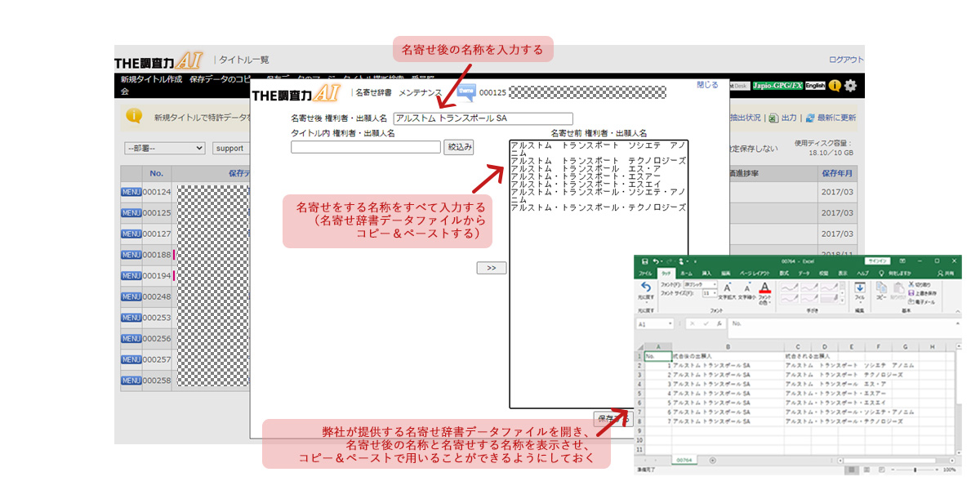Click the Excel ribbon display options icon

click(x=902, y=261)
